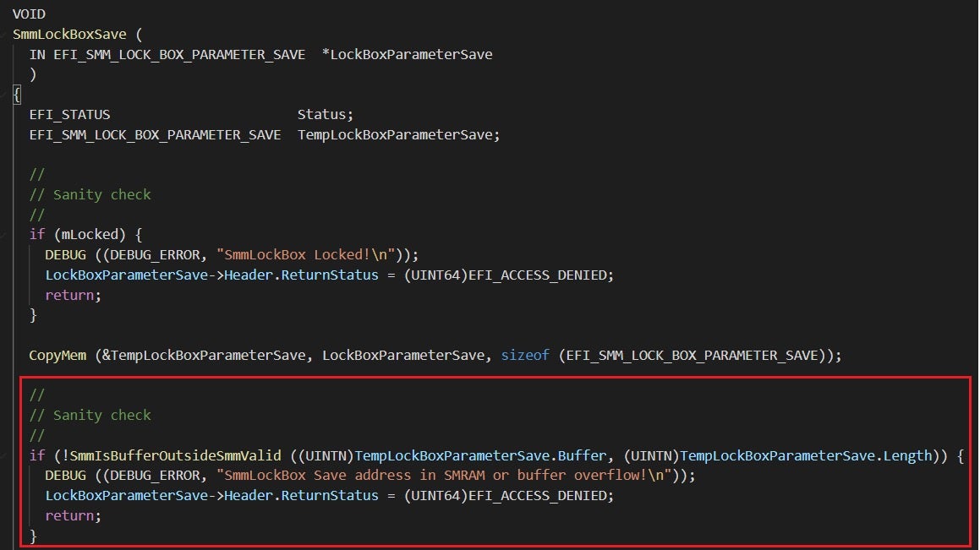Click the VOID return type keyword
This screenshot has height=550, width=980.
pos(29,14)
